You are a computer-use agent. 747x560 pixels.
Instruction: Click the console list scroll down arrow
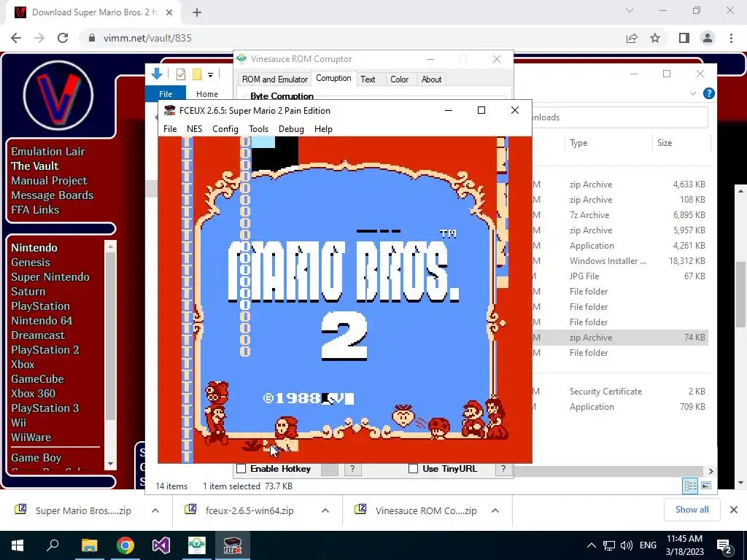111,463
